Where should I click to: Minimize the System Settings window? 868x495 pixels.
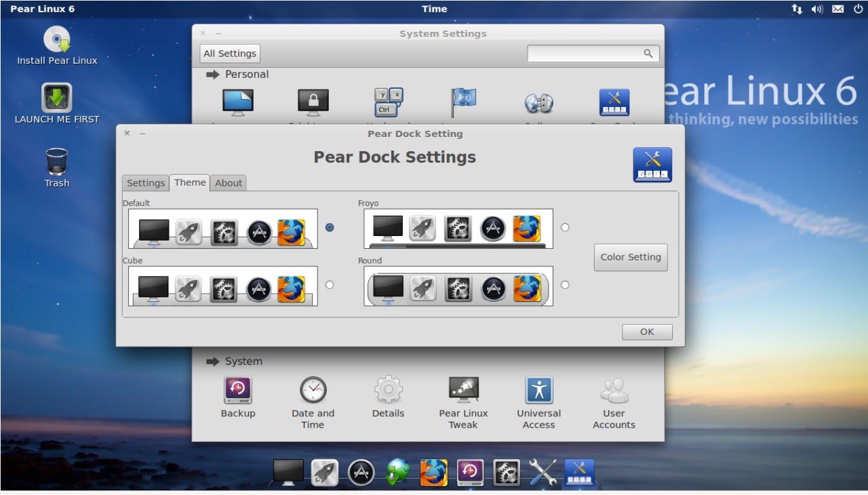click(218, 33)
